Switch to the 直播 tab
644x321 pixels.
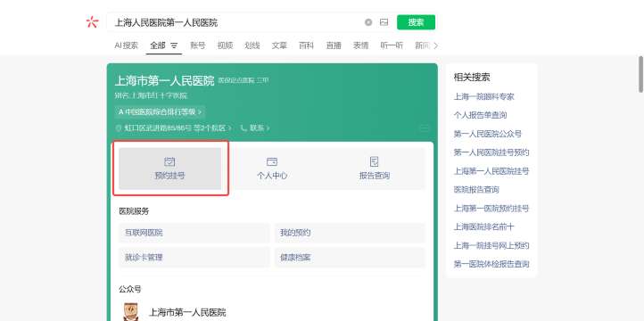tap(334, 45)
